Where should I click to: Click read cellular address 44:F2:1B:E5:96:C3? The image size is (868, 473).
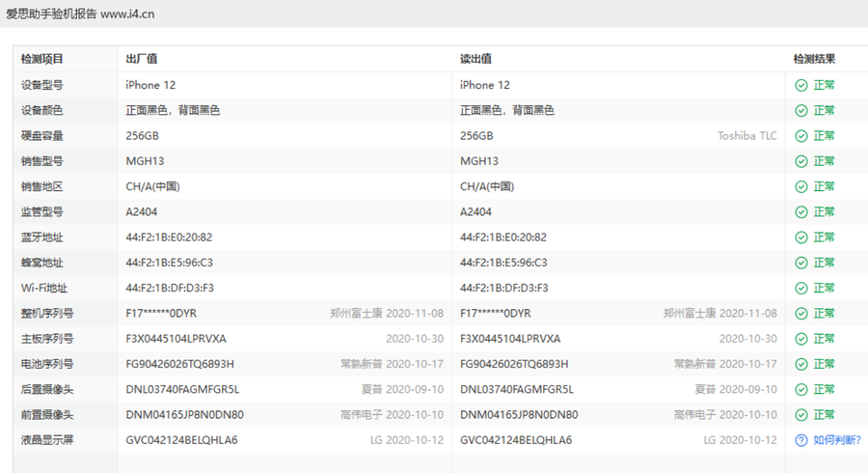tap(503, 263)
